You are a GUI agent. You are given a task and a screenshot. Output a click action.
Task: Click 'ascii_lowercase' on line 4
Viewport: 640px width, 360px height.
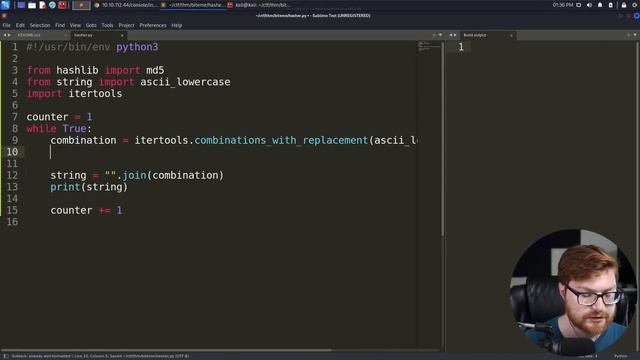pyautogui.click(x=185, y=82)
